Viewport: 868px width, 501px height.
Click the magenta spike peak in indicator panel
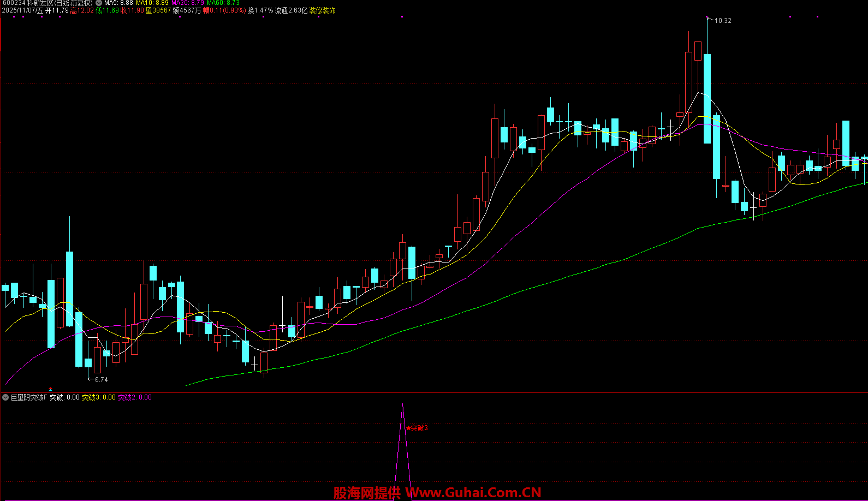coord(403,406)
